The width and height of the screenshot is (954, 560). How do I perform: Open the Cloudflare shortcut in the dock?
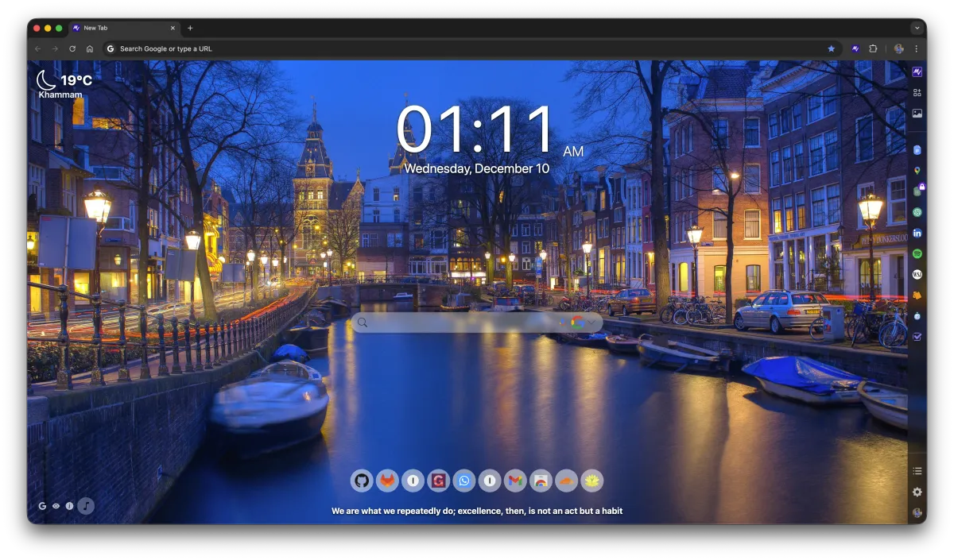click(565, 481)
